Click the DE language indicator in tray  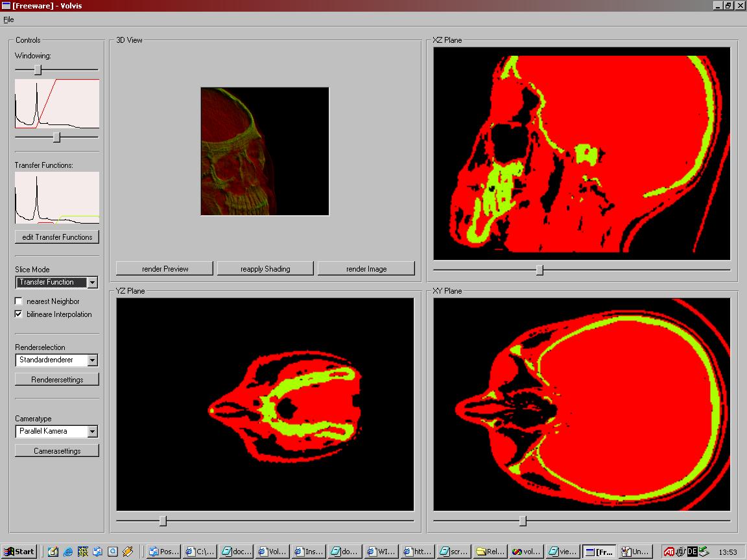click(x=692, y=552)
